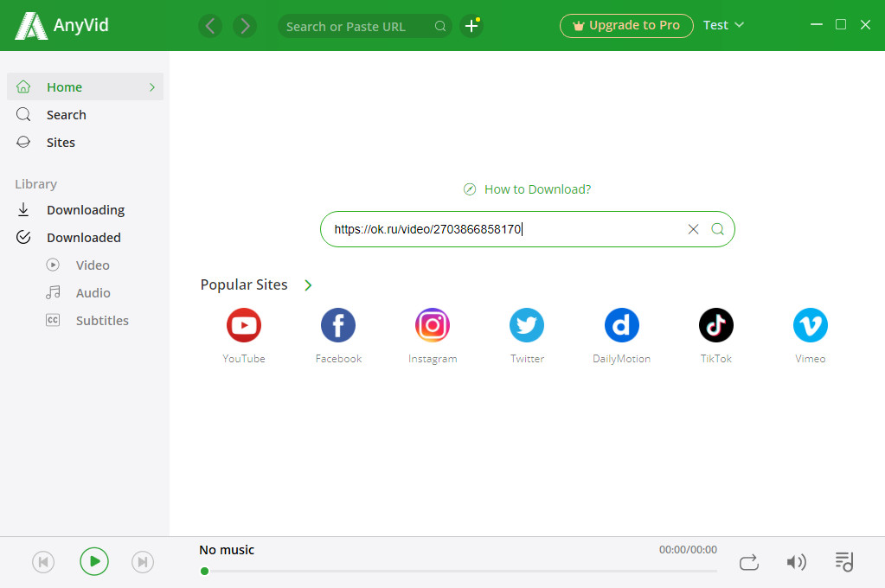The width and height of the screenshot is (885, 588).
Task: Click the Audio music note icon
Action: (x=53, y=292)
